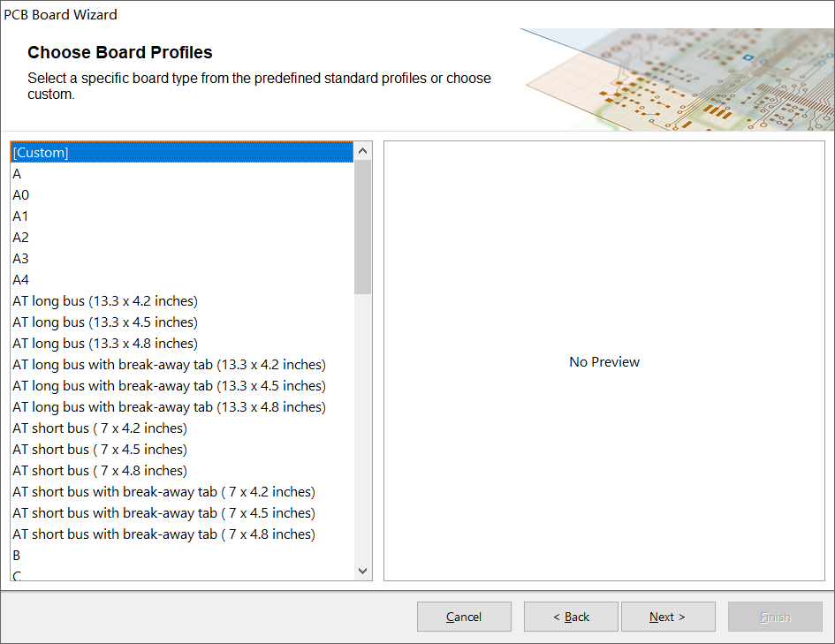Select the [Custom] board profile
Viewport: 835px width, 644px height.
pos(182,152)
